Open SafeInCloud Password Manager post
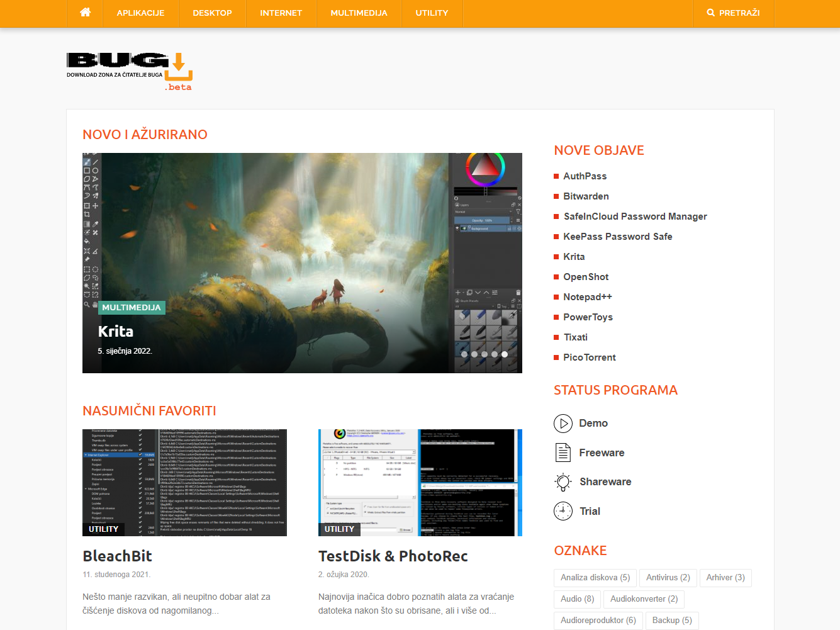This screenshot has width=840, height=630. tap(635, 217)
